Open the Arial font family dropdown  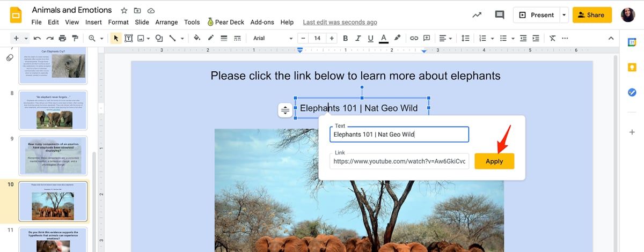click(273, 38)
